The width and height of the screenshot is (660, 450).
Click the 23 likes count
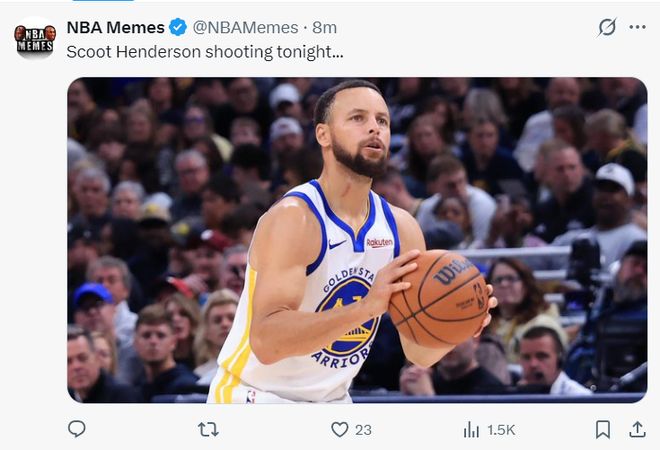coord(363,429)
